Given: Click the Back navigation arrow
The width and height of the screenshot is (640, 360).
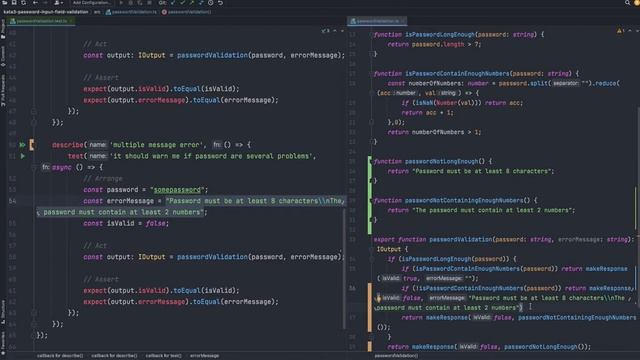Looking at the screenshot, I should coord(36,2).
